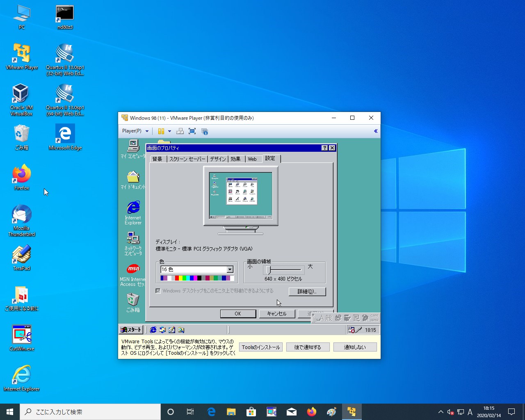
Task: Click 通知しない button
Action: pyautogui.click(x=355, y=347)
